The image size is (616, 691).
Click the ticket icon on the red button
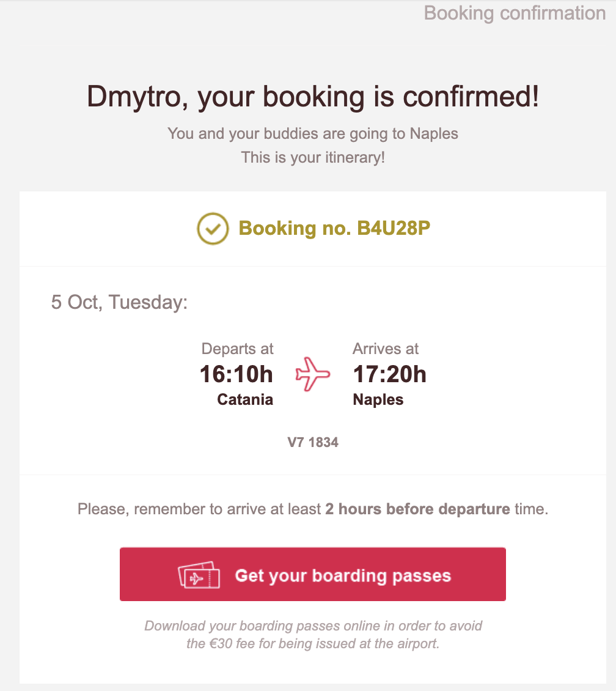pyautogui.click(x=199, y=575)
